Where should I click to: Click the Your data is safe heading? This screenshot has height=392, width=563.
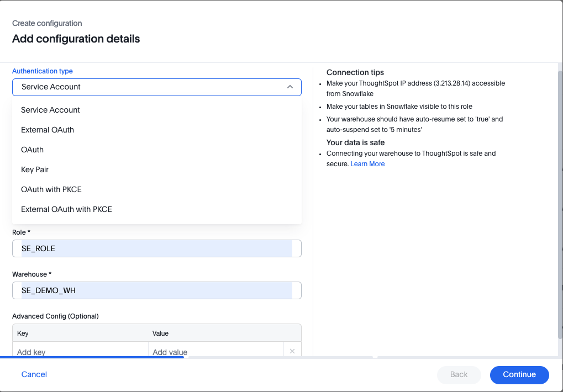pos(355,142)
